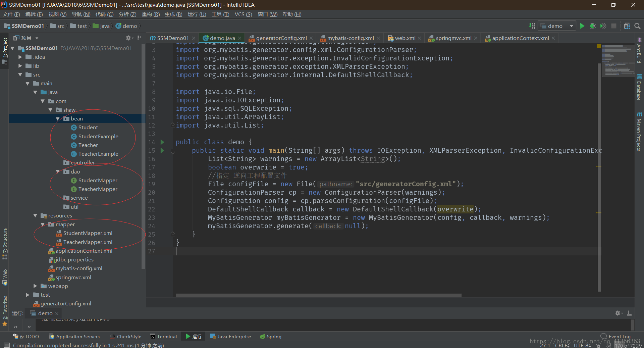Image resolution: width=644 pixels, height=348 pixels.
Task: Run the demo configuration with the green play button
Action: click(582, 26)
